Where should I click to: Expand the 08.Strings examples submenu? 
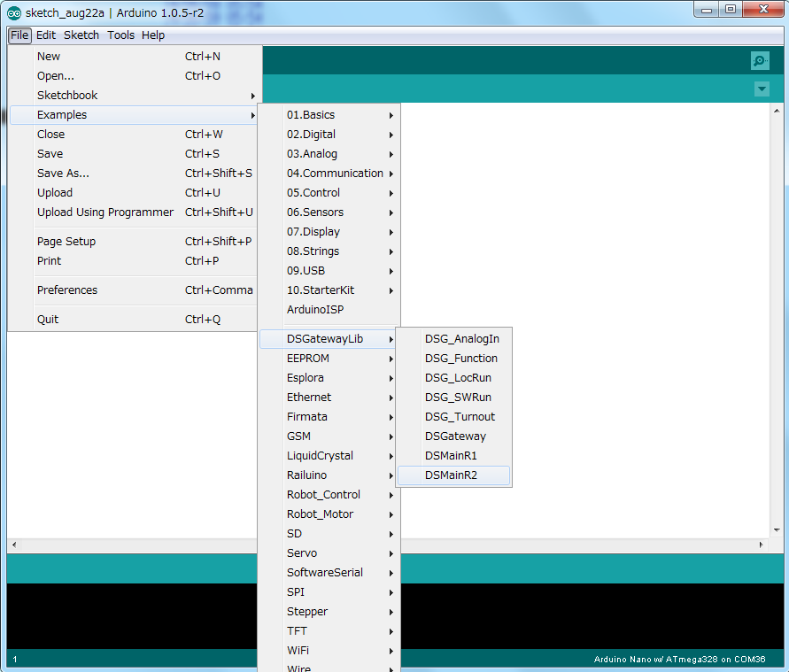(329, 251)
